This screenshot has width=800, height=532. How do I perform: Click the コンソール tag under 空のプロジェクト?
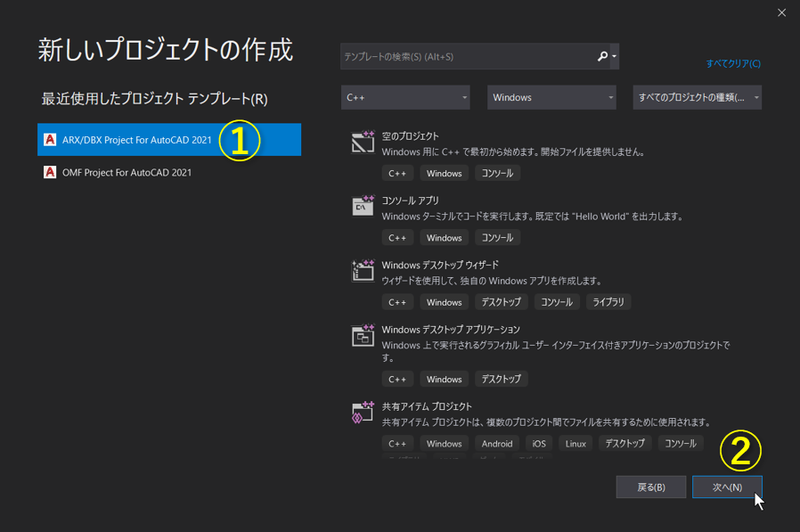point(497,173)
